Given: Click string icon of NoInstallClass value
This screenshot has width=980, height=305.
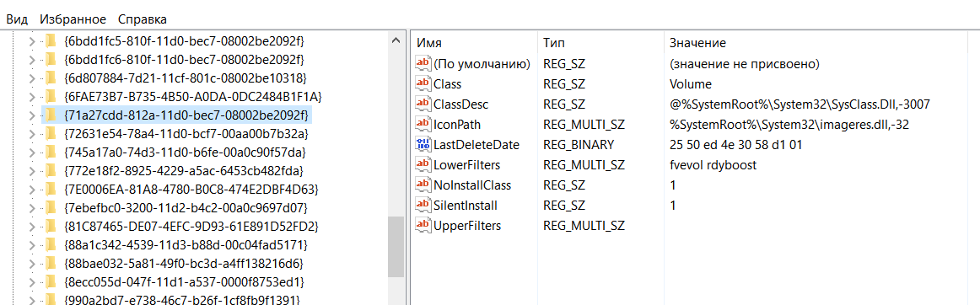Looking at the screenshot, I should point(423,185).
